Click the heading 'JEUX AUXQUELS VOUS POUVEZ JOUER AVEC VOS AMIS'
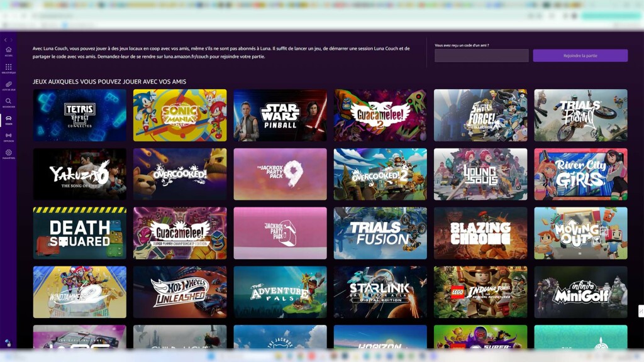 tap(109, 82)
